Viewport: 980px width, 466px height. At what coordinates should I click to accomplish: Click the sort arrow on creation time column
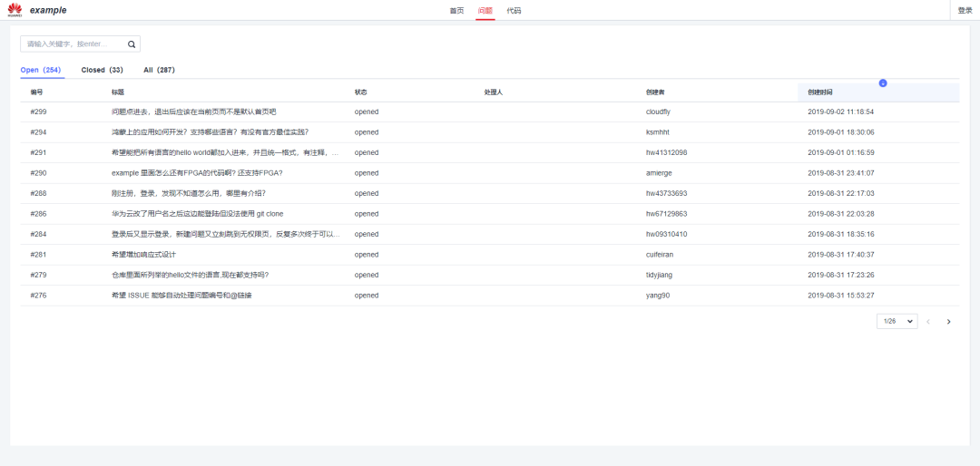pos(883,83)
